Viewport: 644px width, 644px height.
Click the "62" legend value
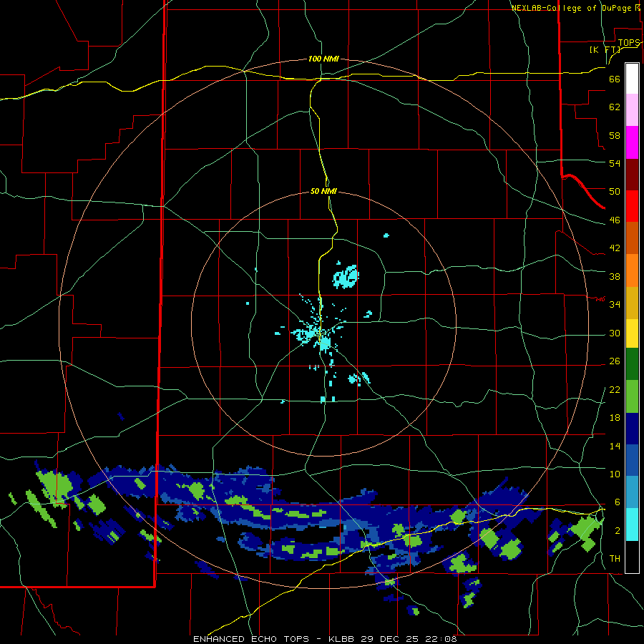pos(615,107)
